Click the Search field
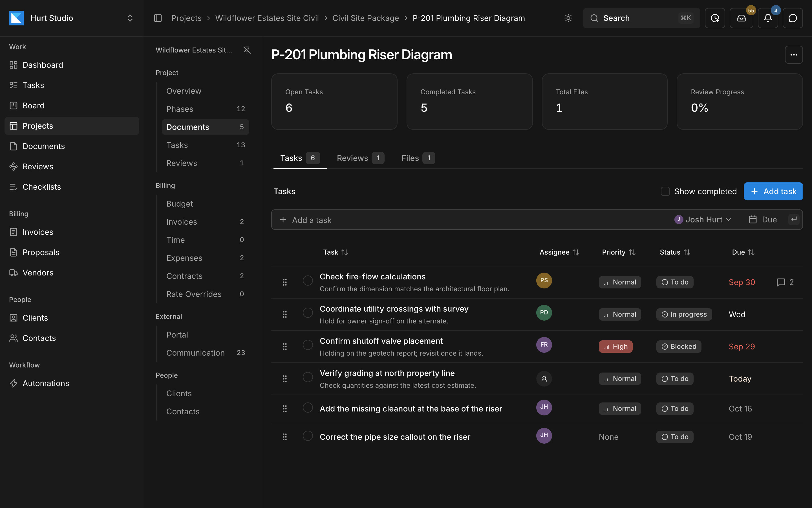 pos(641,18)
